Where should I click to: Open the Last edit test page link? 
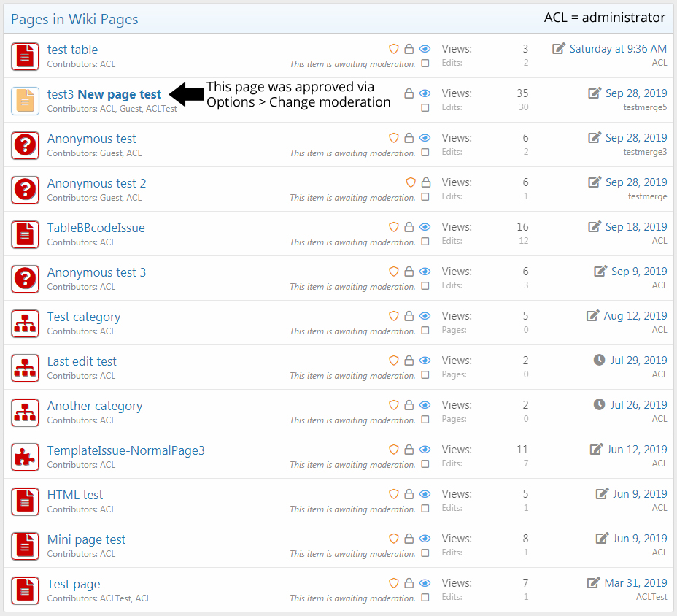(x=82, y=361)
